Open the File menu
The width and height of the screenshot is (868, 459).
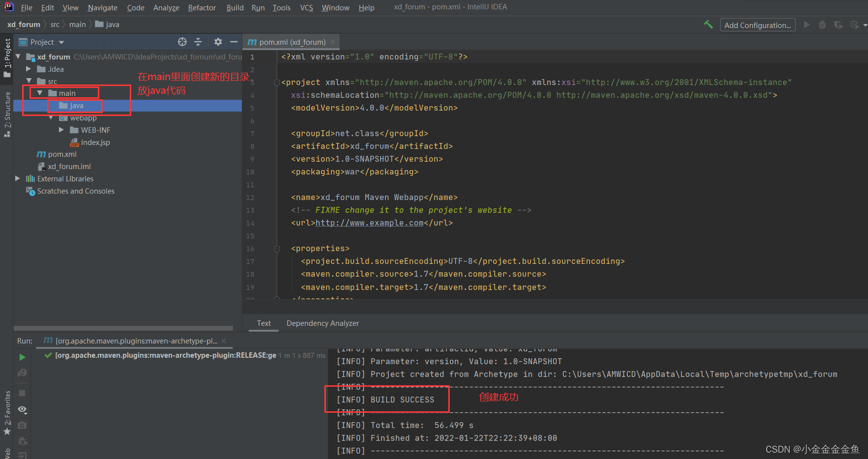tap(27, 8)
